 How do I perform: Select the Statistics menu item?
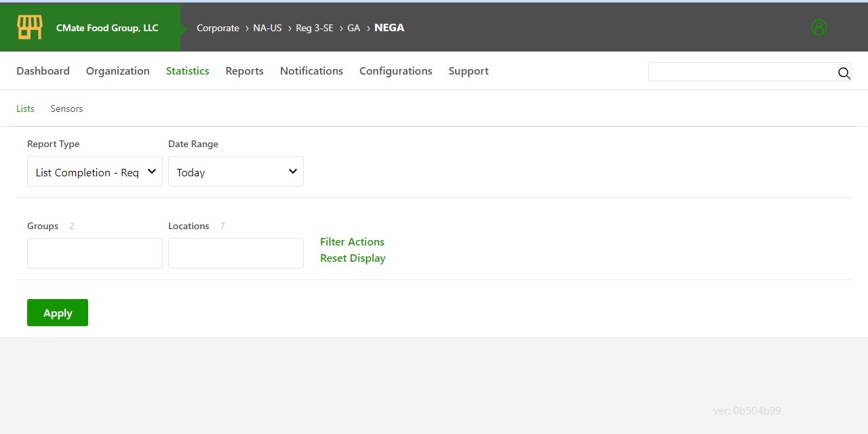pos(187,71)
